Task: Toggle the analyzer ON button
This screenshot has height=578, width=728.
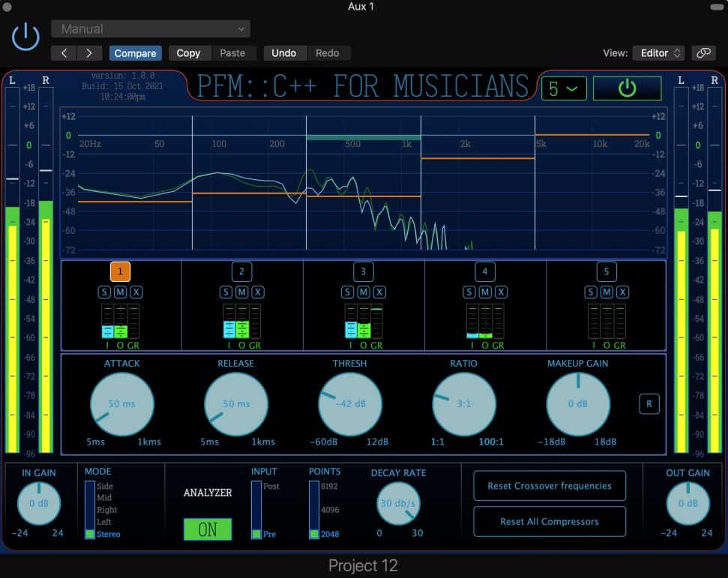Action: [208, 529]
